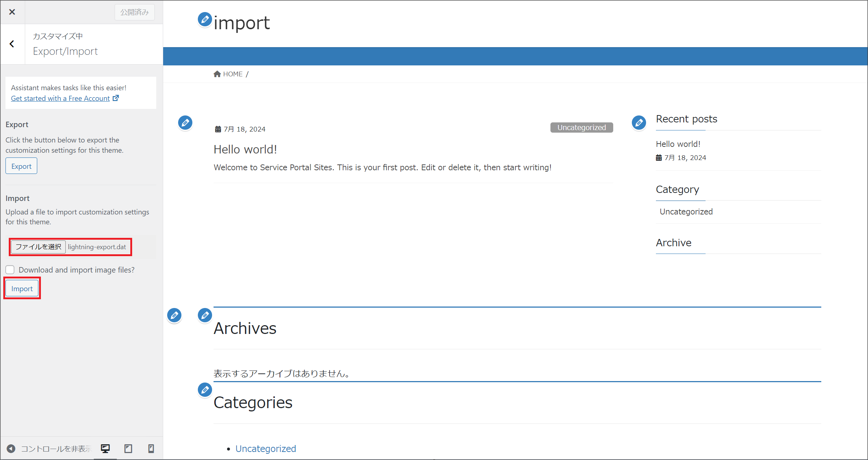The height and width of the screenshot is (460, 868).
Task: Click edit pencil beside the import site title
Action: (205, 19)
